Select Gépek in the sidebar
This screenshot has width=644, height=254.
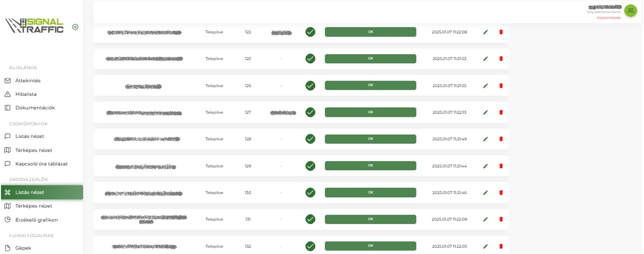[23, 248]
